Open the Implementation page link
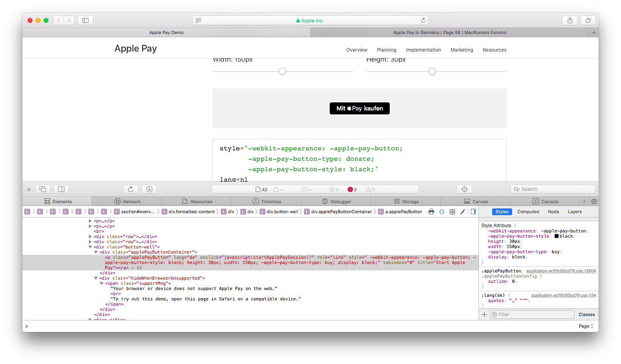This screenshot has height=364, width=621. point(423,50)
